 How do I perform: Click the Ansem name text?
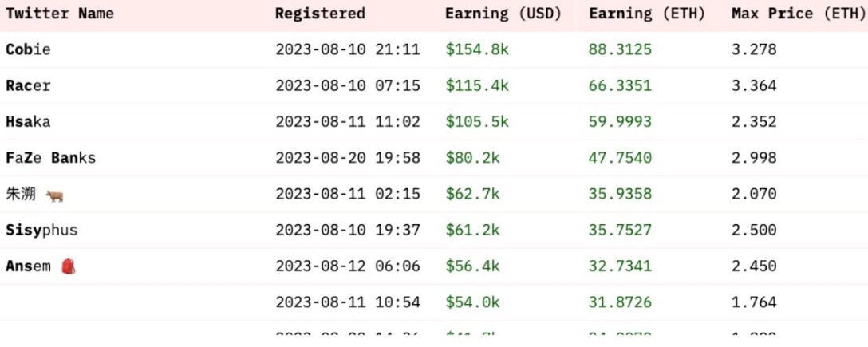28,266
